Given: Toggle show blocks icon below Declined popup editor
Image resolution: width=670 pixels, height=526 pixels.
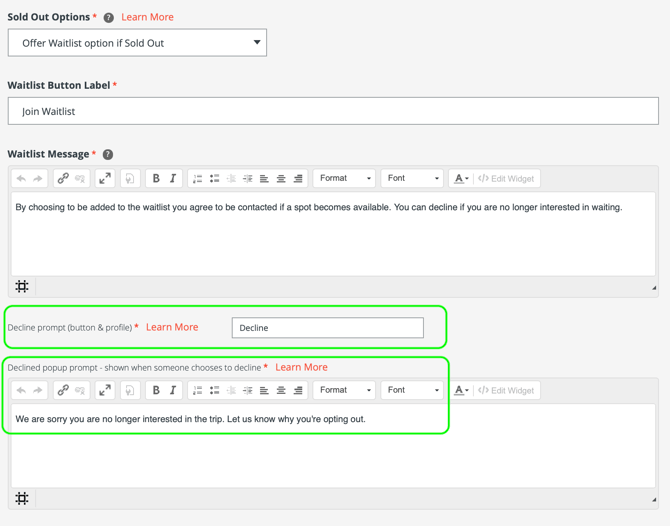Looking at the screenshot, I should click(x=22, y=499).
